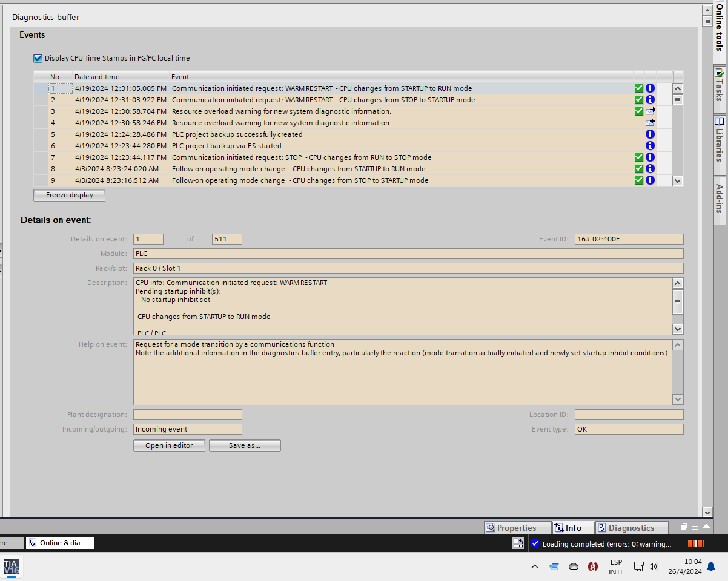Select the 4/3/2024 8:23:16.512 AM event row

click(353, 180)
